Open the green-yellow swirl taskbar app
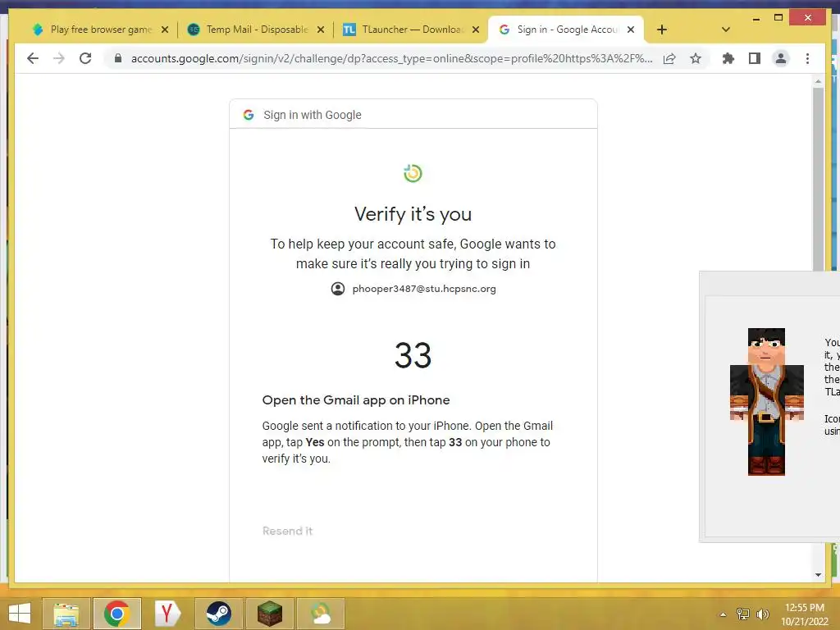The width and height of the screenshot is (840, 630). coord(321,614)
